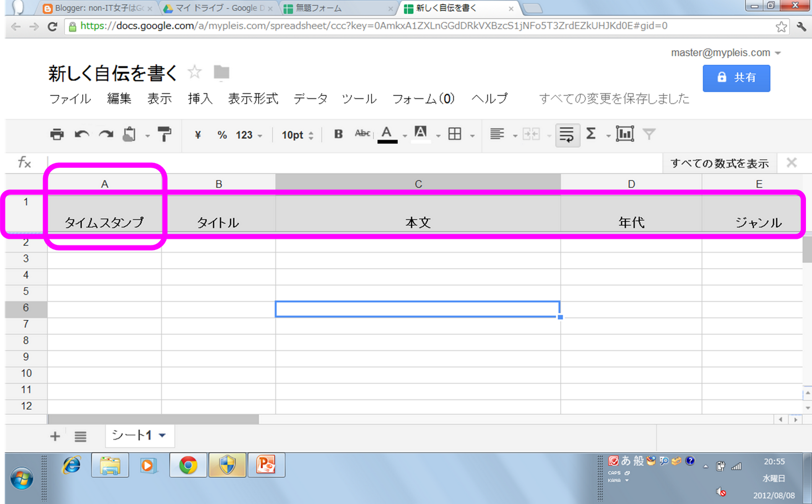Apply yen currency format
This screenshot has width=812, height=504.
198,135
